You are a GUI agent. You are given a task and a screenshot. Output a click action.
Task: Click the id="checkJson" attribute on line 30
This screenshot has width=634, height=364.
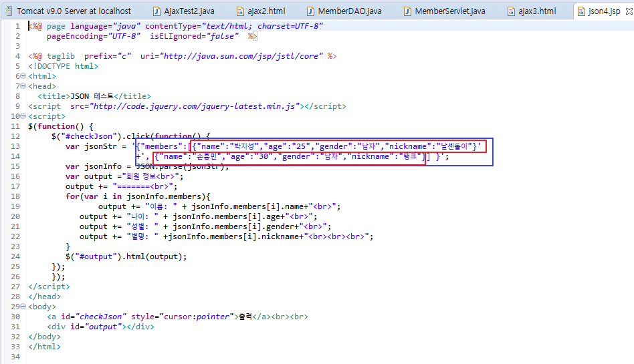[94, 317]
